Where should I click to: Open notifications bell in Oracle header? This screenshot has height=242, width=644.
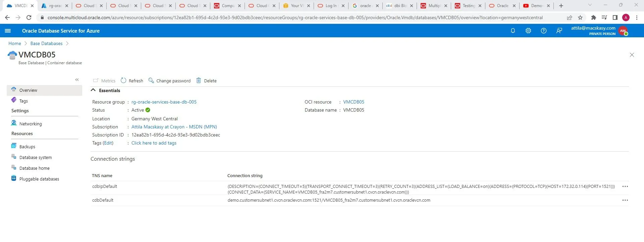click(x=513, y=31)
